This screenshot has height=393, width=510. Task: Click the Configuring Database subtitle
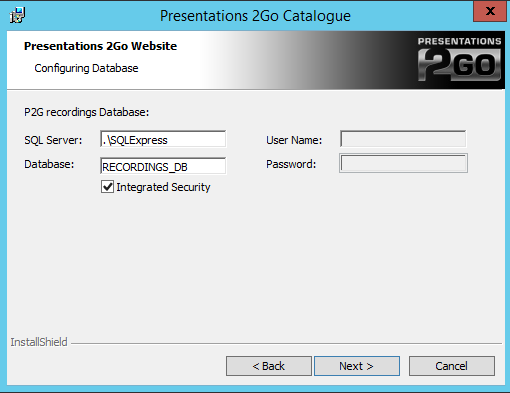86,68
